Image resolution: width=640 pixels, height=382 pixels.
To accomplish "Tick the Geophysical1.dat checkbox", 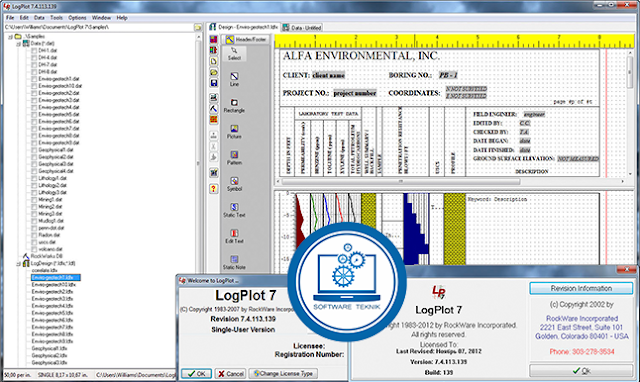I will (x=34, y=150).
